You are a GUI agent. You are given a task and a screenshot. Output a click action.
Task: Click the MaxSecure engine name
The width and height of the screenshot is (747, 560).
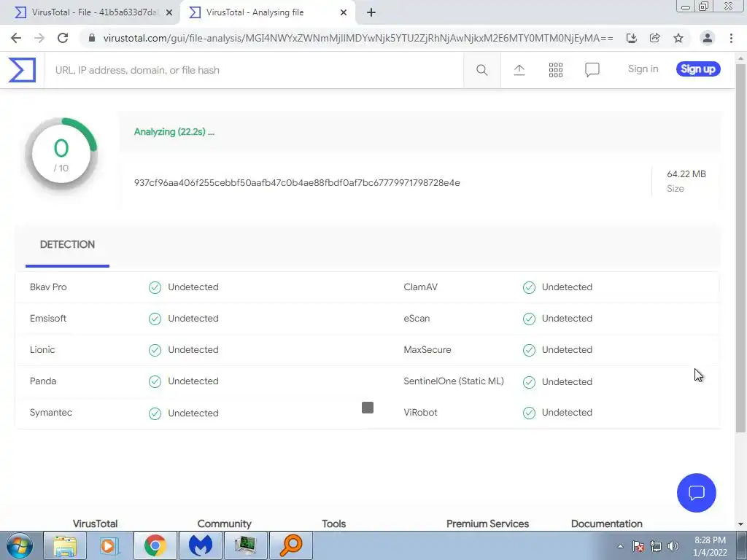pos(427,350)
